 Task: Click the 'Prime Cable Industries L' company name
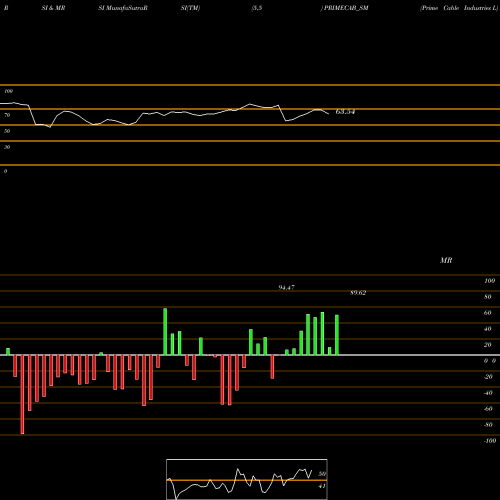tap(459, 8)
